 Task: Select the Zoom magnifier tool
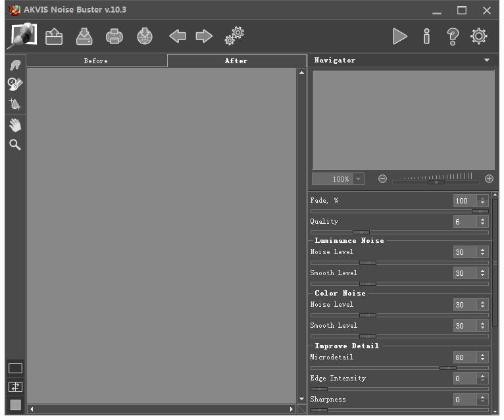pos(15,145)
